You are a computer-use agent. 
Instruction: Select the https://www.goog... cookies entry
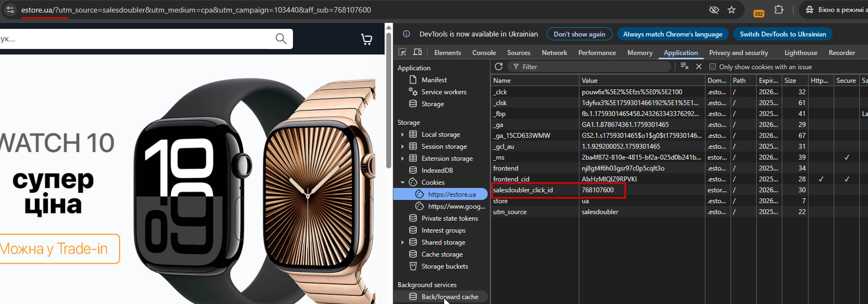tap(456, 206)
